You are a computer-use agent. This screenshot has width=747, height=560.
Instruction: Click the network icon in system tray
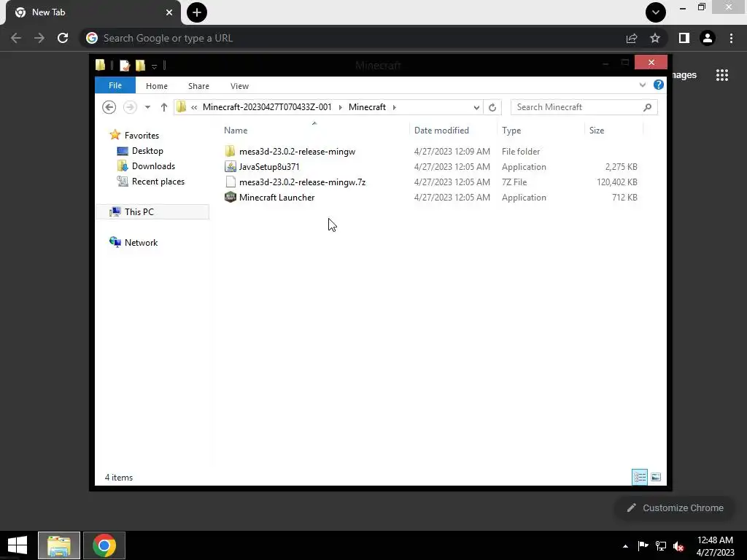click(x=661, y=545)
